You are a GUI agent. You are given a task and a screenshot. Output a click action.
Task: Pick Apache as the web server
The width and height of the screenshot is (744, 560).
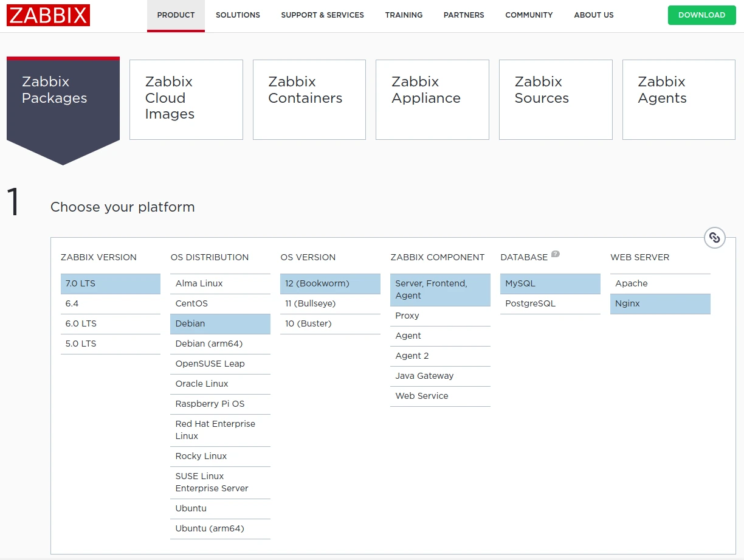click(661, 284)
